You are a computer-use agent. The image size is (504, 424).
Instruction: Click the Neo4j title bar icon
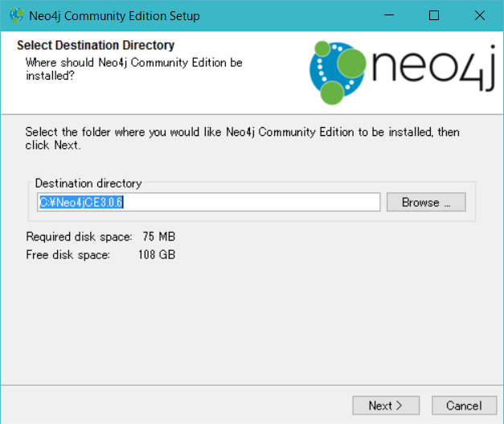(x=17, y=15)
